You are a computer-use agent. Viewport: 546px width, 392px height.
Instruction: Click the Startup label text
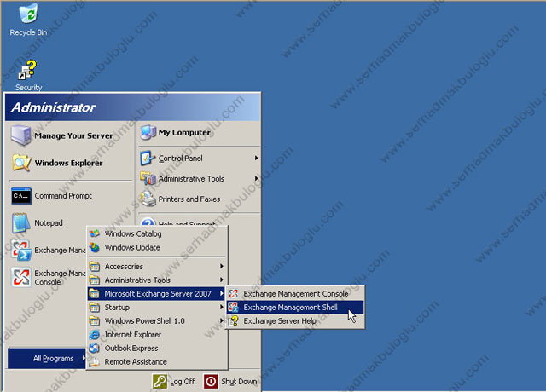click(117, 308)
